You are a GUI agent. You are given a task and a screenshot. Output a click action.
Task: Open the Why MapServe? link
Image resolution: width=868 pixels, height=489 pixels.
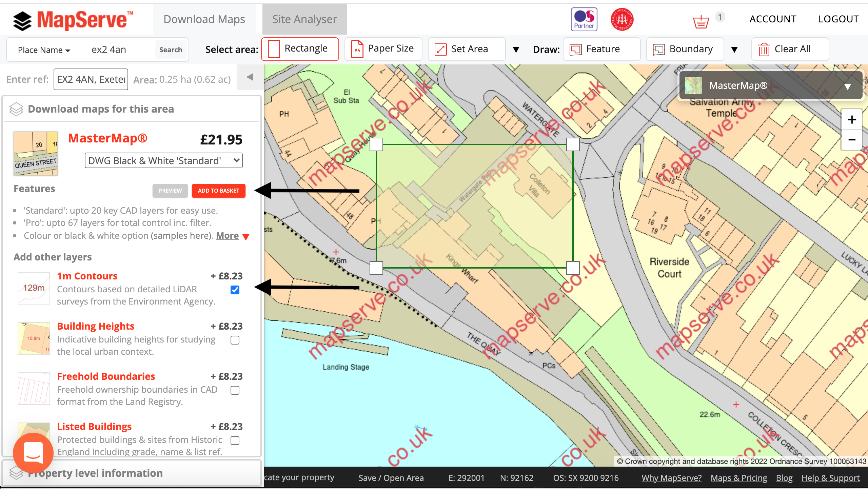click(671, 478)
